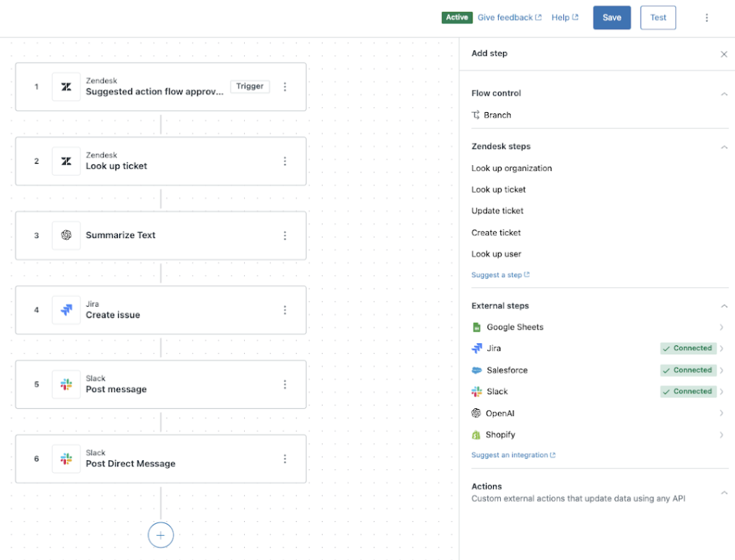Collapse the Flow control section
The height and width of the screenshot is (560, 735).
[724, 94]
